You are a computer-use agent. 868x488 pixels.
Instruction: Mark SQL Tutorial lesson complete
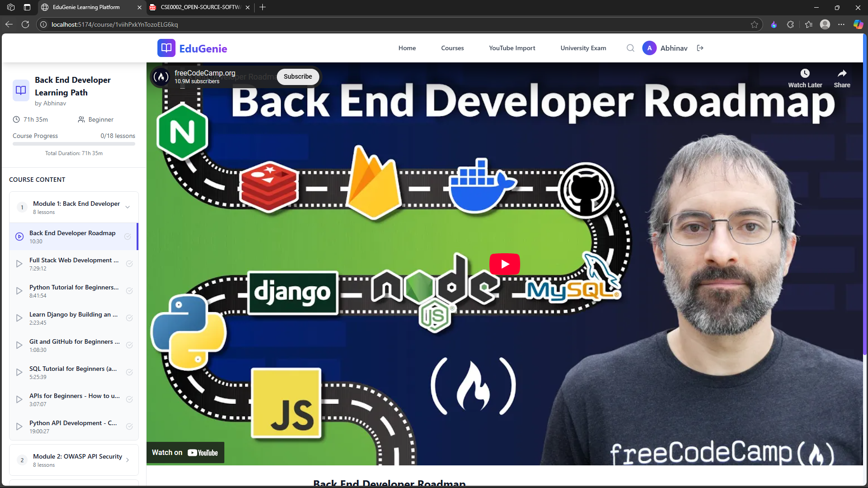tap(129, 372)
